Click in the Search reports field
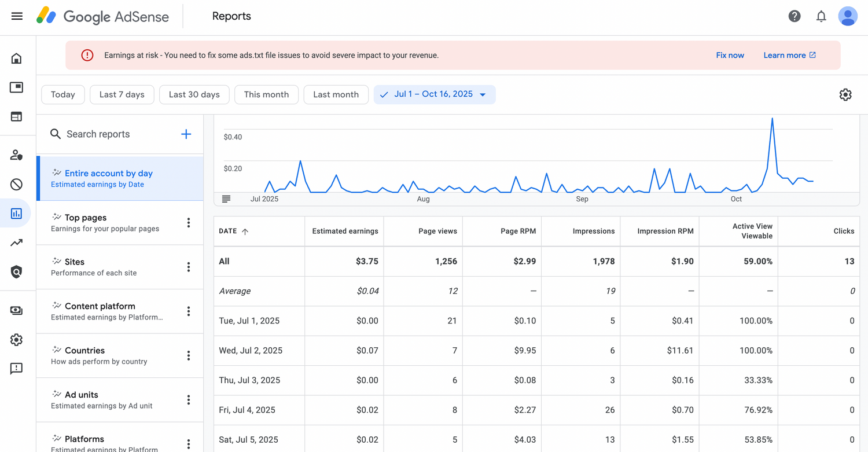Screen dimensions: 868x452 coord(116,134)
